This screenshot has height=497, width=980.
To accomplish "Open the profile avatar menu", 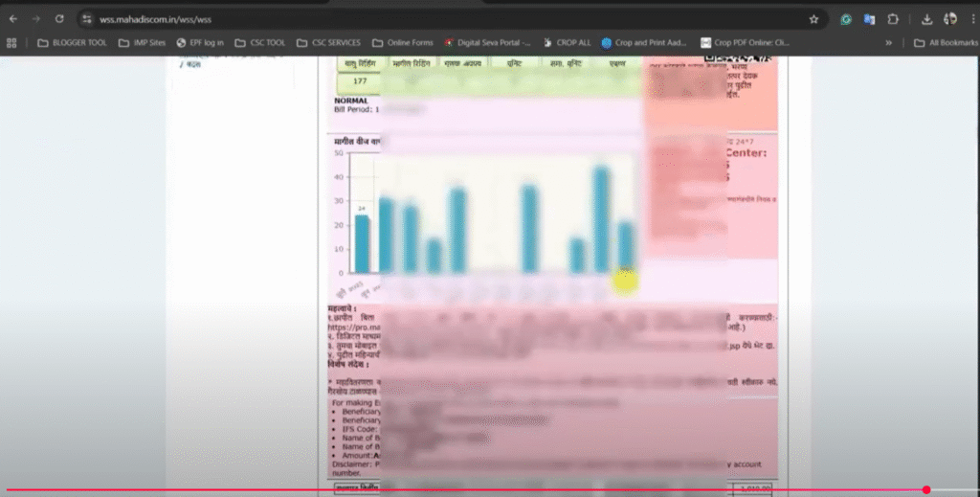I will [x=950, y=19].
